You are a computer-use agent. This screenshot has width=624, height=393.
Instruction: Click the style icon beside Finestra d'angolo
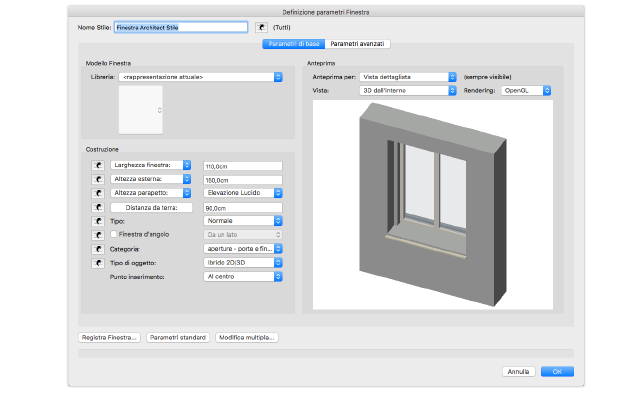(98, 235)
